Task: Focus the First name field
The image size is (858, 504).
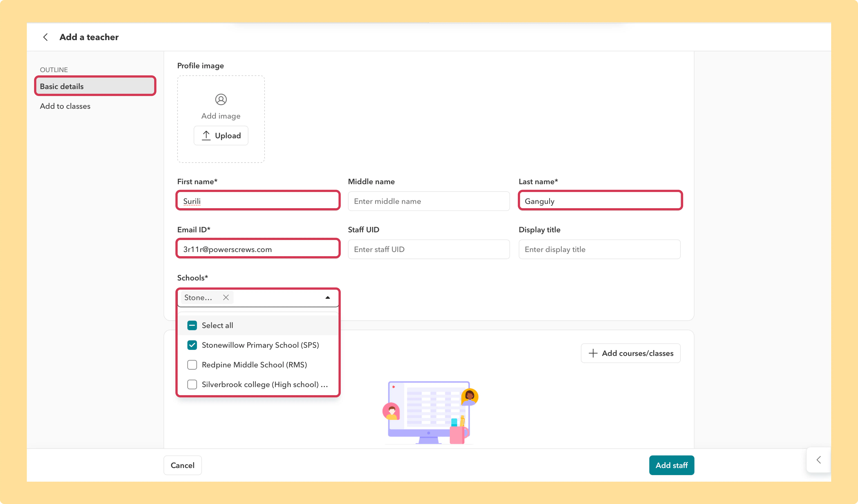Action: click(x=258, y=201)
